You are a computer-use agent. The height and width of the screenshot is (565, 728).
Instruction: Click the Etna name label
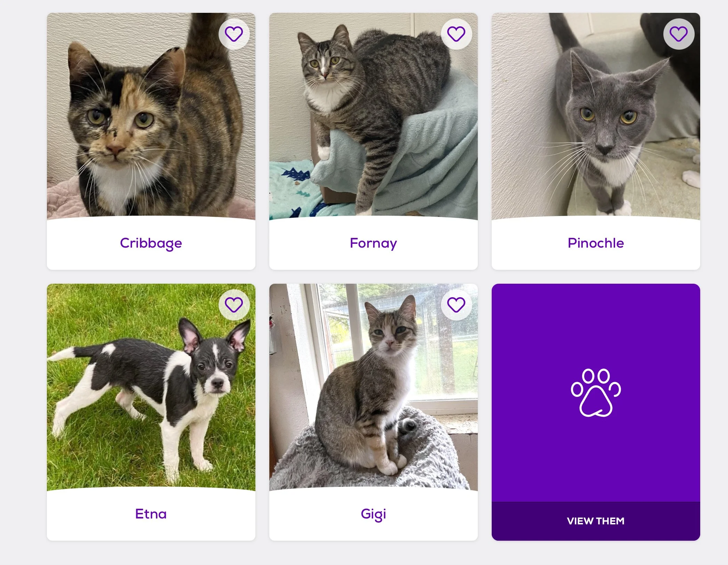[x=151, y=514]
